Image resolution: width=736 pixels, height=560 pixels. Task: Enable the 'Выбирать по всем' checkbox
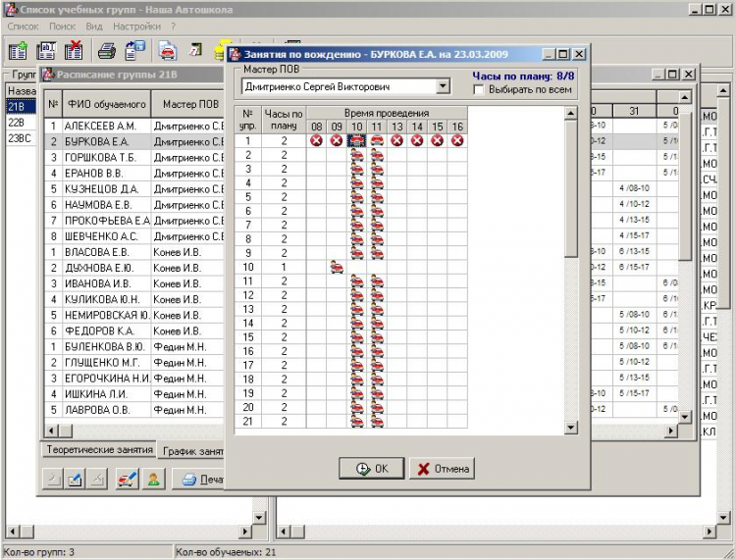[x=479, y=89]
